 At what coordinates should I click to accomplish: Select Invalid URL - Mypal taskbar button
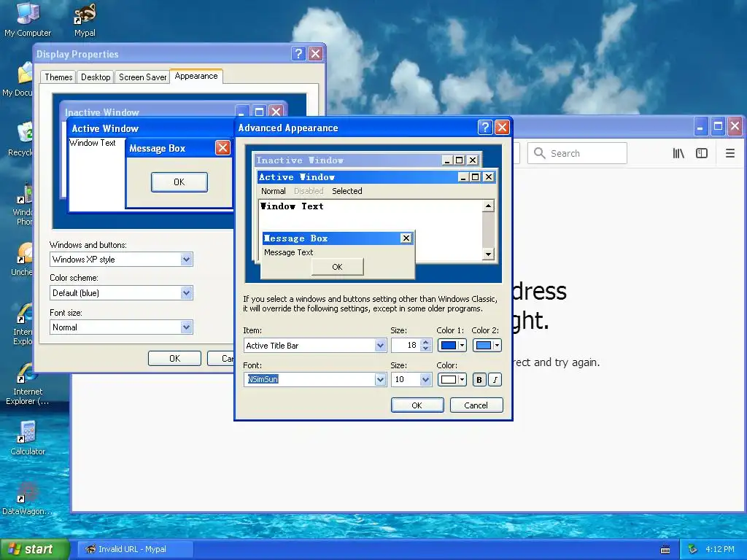pos(135,549)
